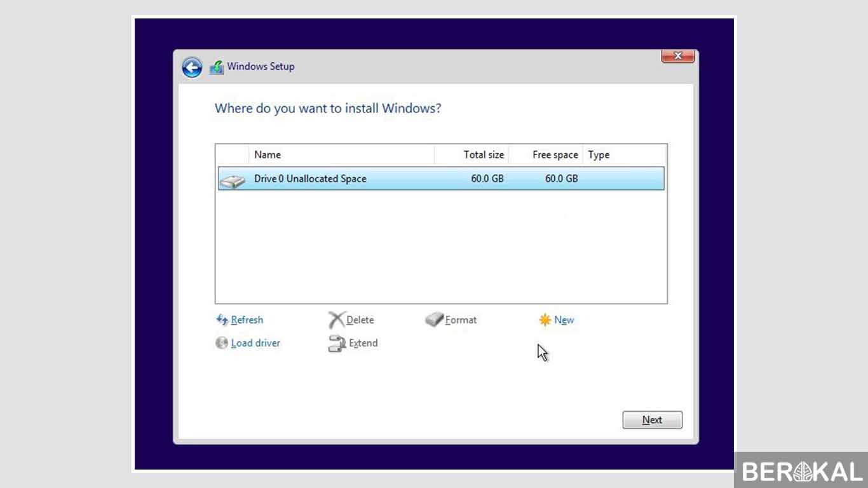The height and width of the screenshot is (488, 868).
Task: Click the Next button
Action: point(653,420)
